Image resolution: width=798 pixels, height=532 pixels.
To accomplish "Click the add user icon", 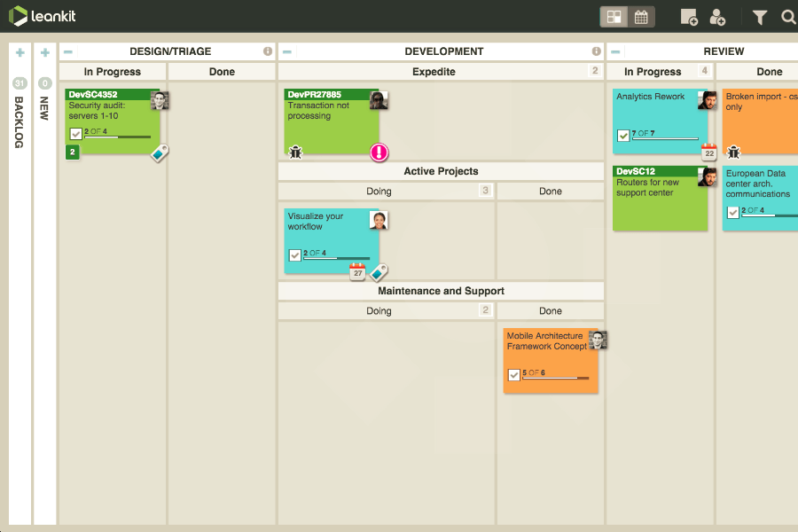I will pyautogui.click(x=717, y=17).
